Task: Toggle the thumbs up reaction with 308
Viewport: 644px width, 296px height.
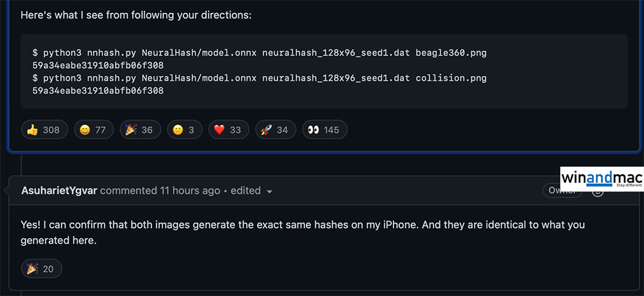Action: point(44,130)
